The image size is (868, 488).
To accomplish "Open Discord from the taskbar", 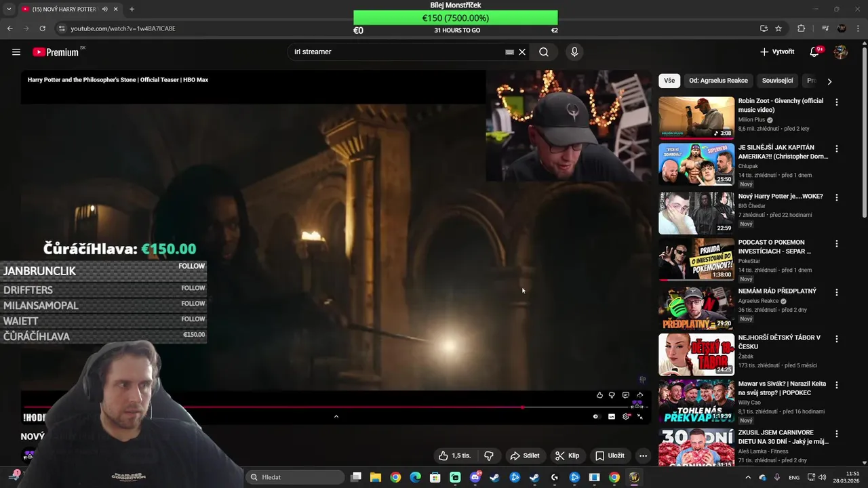I will point(475,477).
